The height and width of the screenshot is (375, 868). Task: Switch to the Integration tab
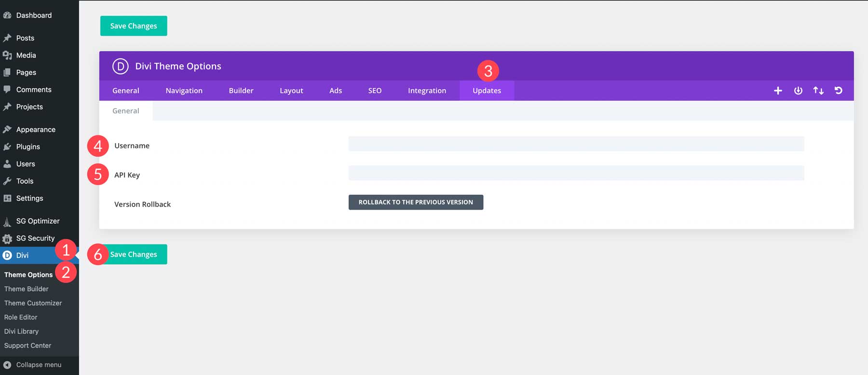[427, 91]
